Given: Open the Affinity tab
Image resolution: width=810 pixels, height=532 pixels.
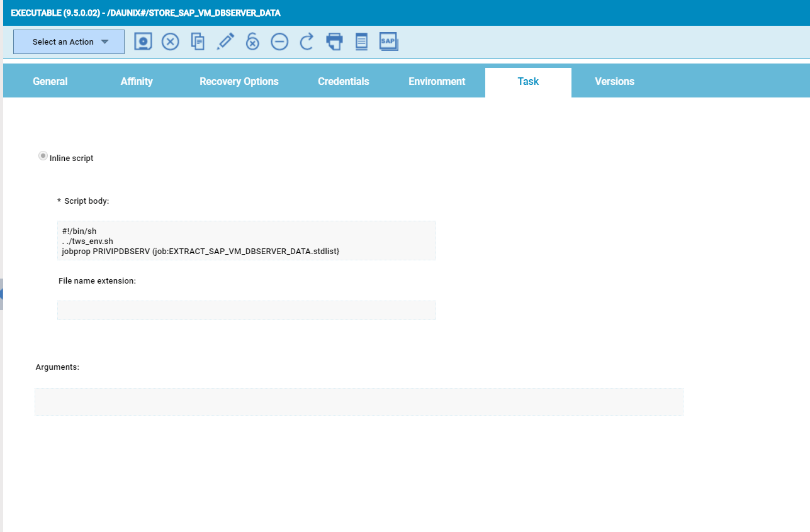Looking at the screenshot, I should (137, 81).
